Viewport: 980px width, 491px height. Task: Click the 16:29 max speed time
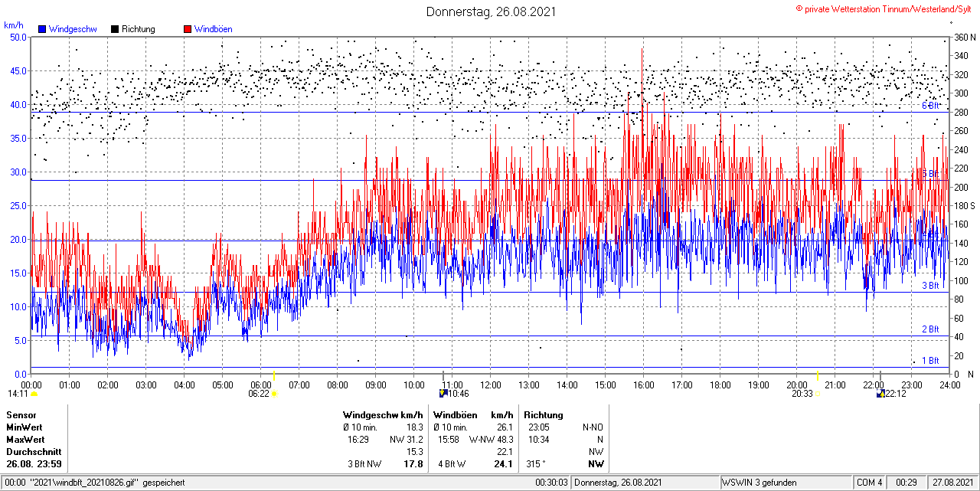[358, 440]
